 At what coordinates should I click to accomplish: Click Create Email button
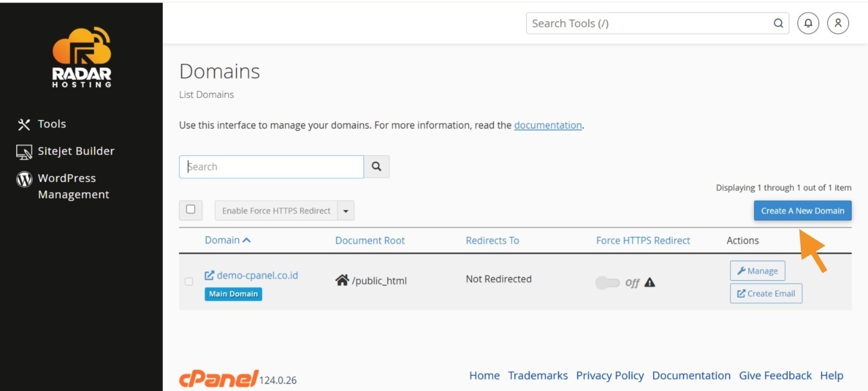tap(766, 293)
